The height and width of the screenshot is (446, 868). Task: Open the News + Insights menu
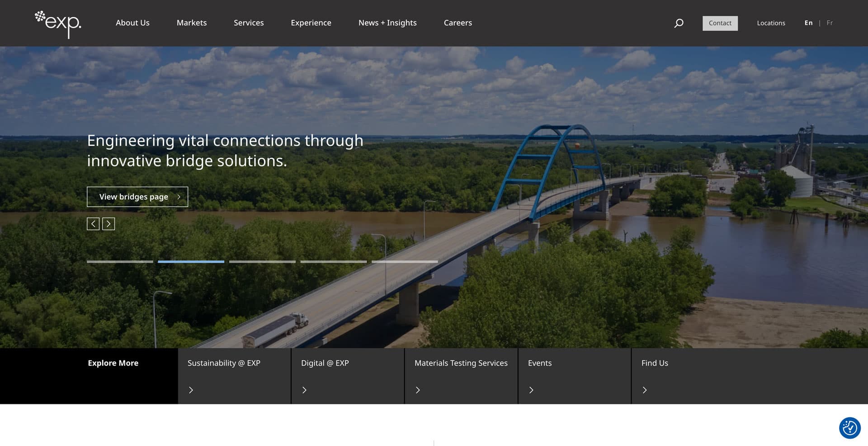(x=387, y=23)
